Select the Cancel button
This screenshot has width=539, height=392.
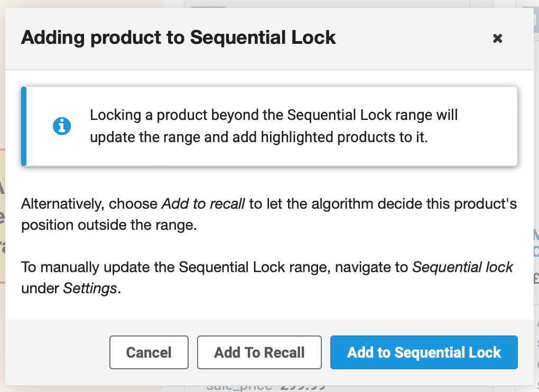tap(148, 352)
